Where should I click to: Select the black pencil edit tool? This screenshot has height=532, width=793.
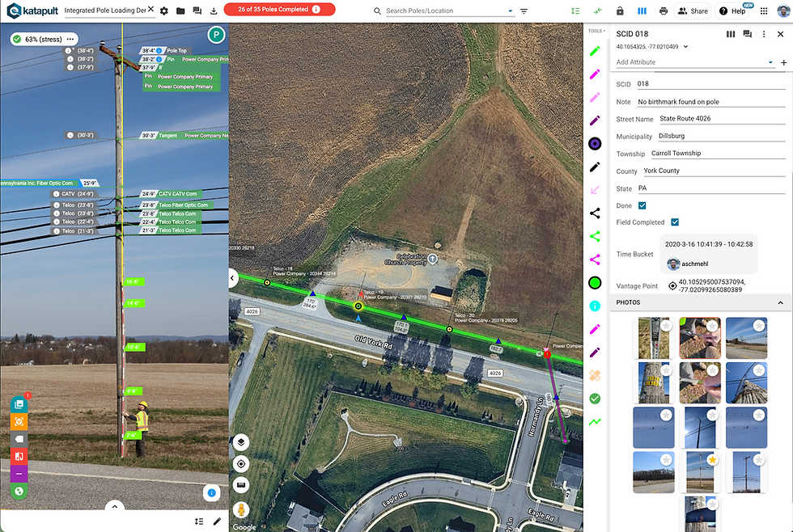(595, 167)
